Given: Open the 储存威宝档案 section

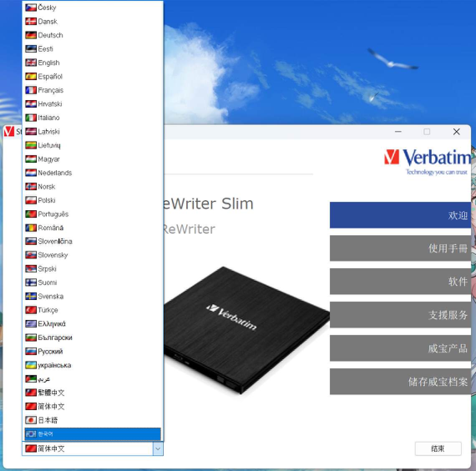Looking at the screenshot, I should tap(400, 382).
